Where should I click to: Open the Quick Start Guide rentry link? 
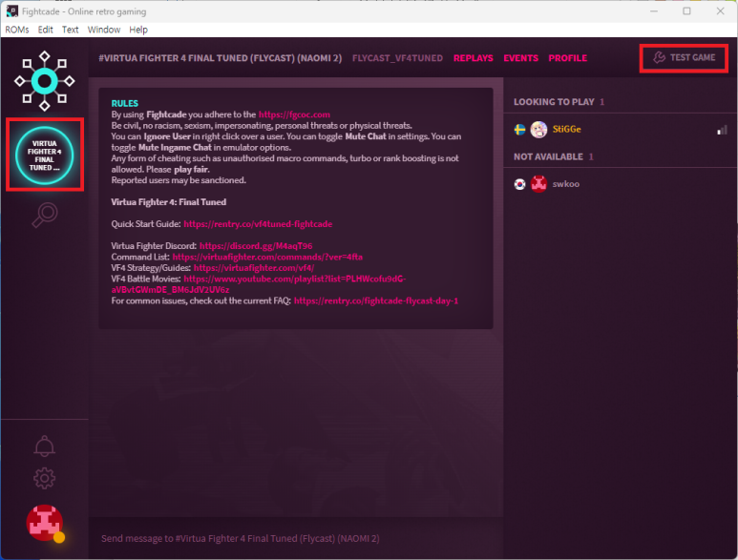coord(258,224)
